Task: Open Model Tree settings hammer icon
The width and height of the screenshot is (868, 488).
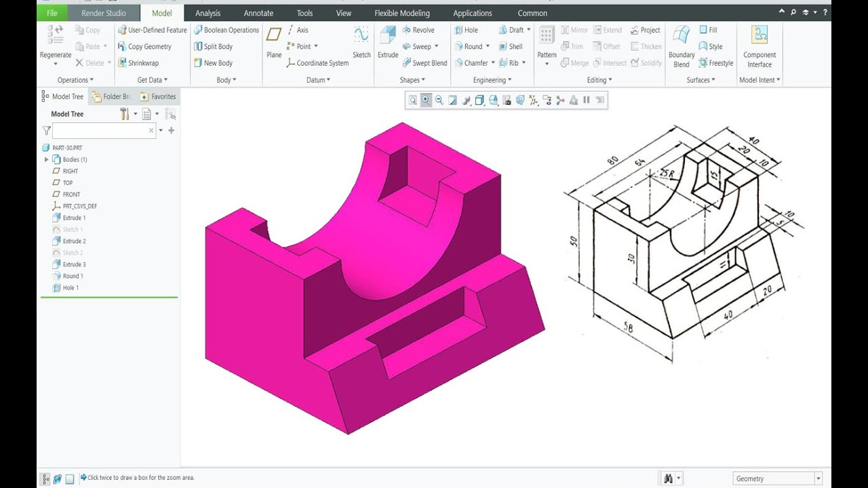Action: (124, 114)
